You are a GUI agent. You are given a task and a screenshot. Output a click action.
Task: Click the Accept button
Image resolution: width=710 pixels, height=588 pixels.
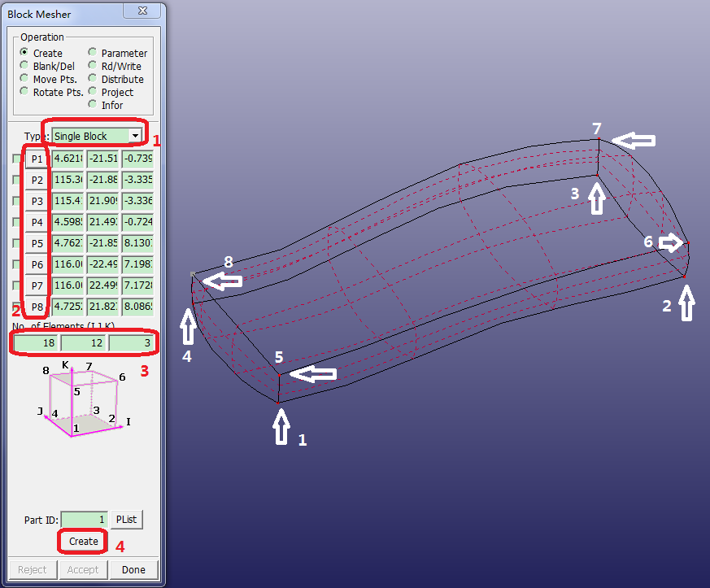click(x=82, y=569)
